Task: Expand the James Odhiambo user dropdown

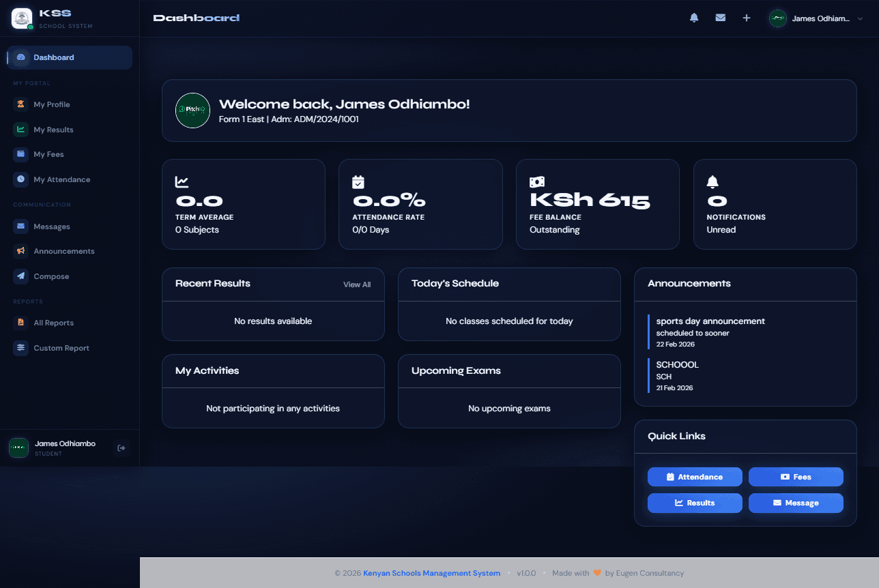Action: [x=816, y=18]
